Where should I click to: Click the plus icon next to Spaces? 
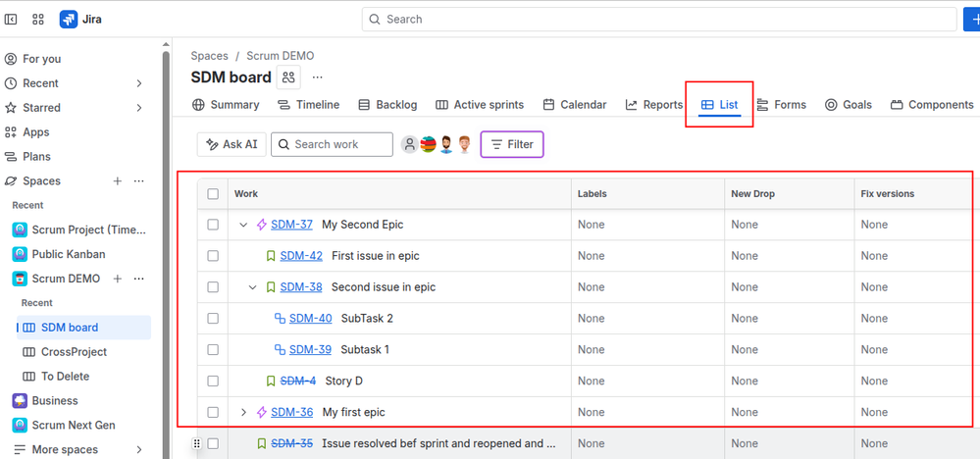click(117, 181)
